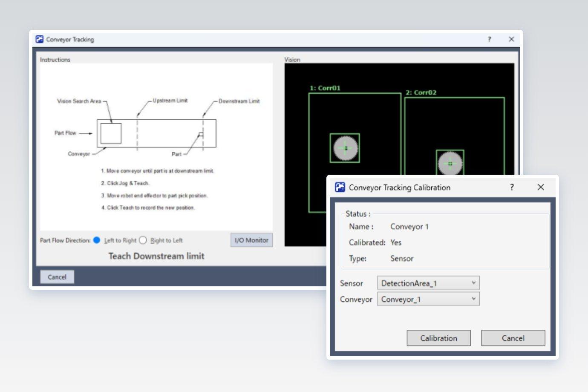Click the Calibration button

point(439,338)
